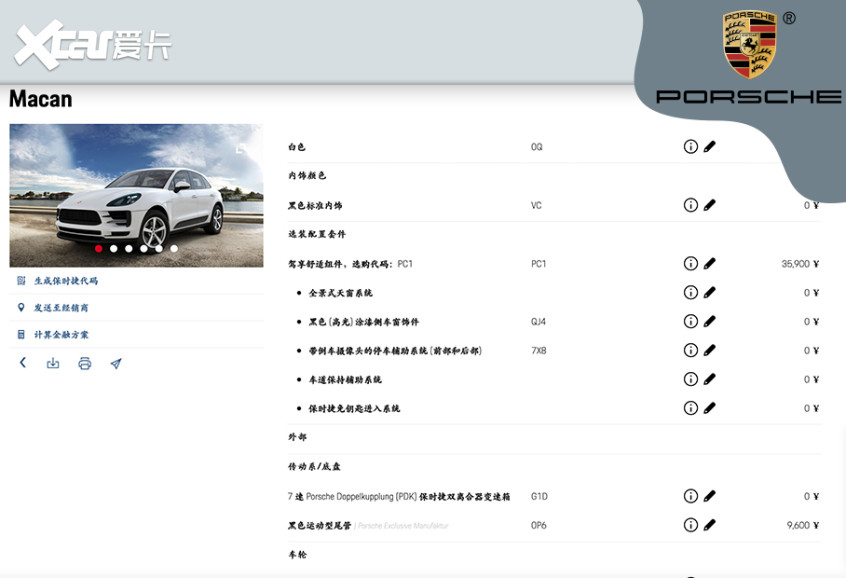This screenshot has width=846, height=578.
Task: Open the 计算金融方案 link
Action: pyautogui.click(x=61, y=335)
